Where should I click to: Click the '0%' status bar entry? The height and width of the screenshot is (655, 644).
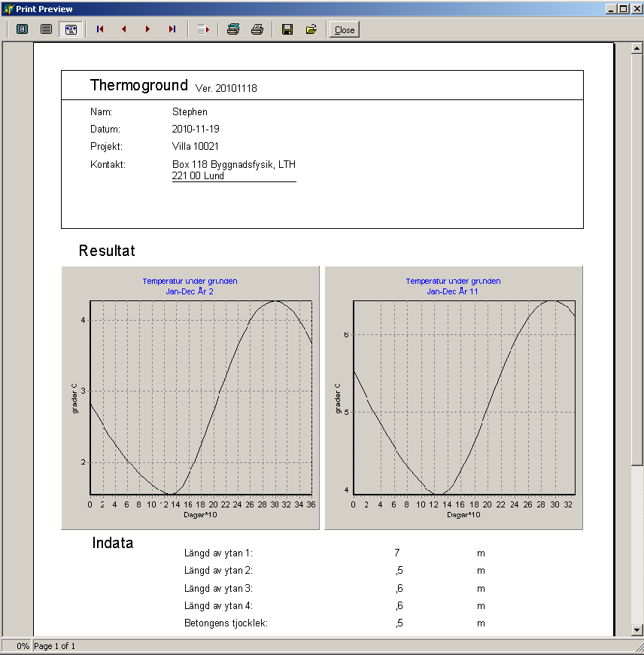pos(23,646)
